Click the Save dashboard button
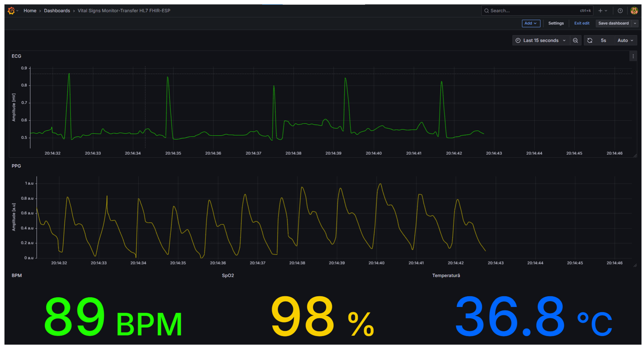Screen dimensions: 644x348 tap(613, 23)
